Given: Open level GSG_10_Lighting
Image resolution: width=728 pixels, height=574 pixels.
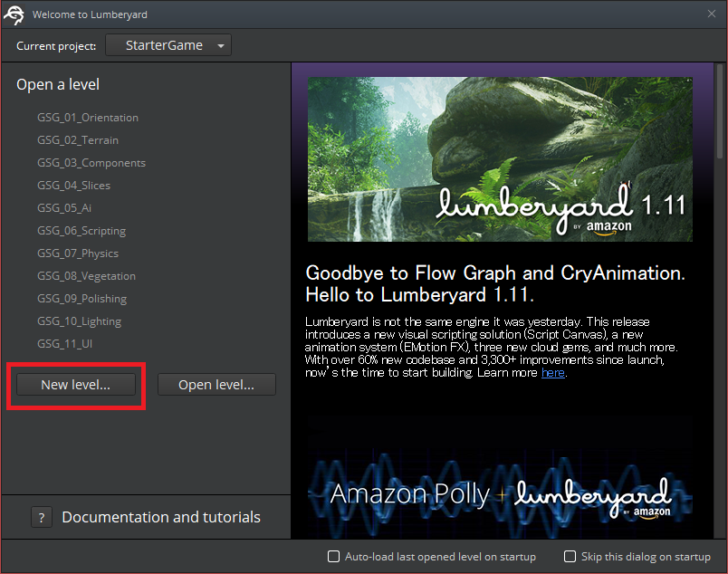Looking at the screenshot, I should (x=79, y=321).
